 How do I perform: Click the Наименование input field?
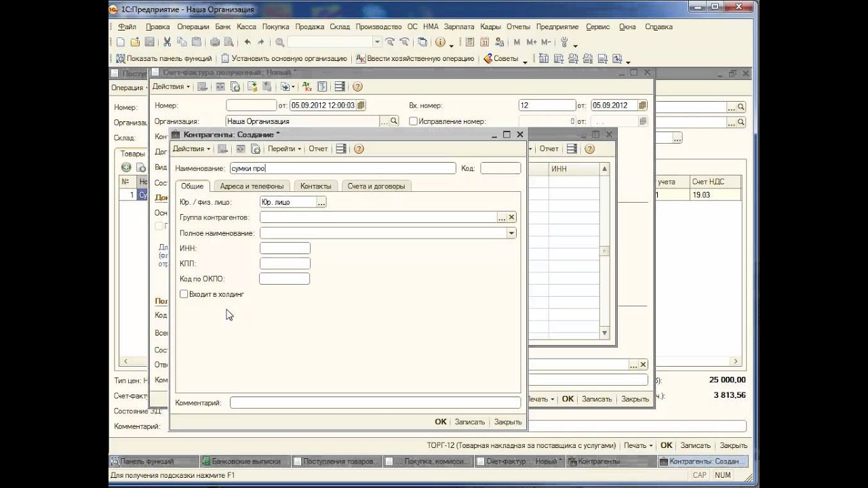(x=342, y=168)
